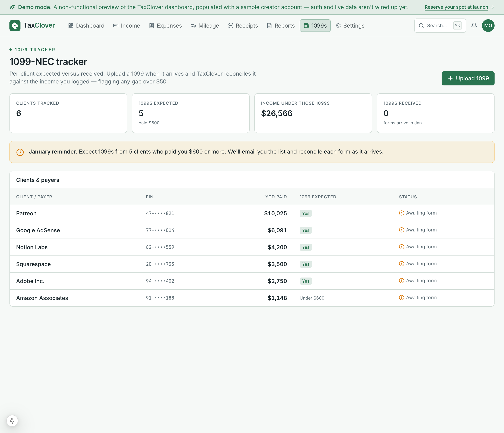
Task: Click Awaiting form text in Notion Labs row
Action: [421, 247]
